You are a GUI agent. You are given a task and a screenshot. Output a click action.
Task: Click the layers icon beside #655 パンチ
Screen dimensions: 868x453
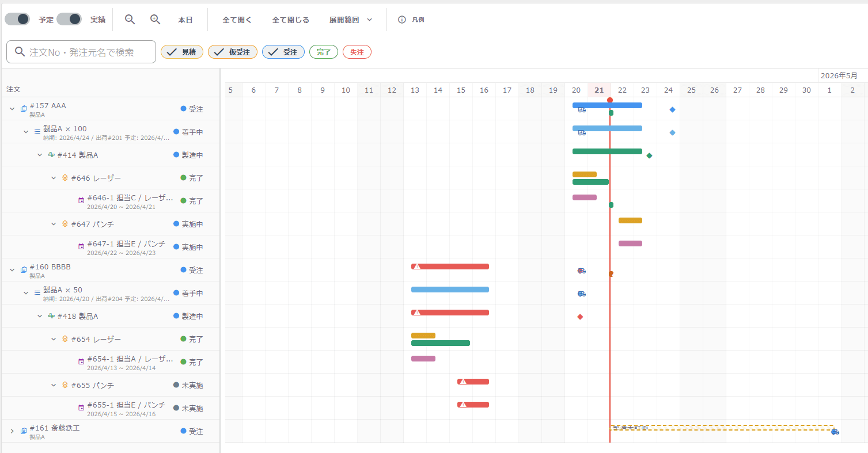65,385
